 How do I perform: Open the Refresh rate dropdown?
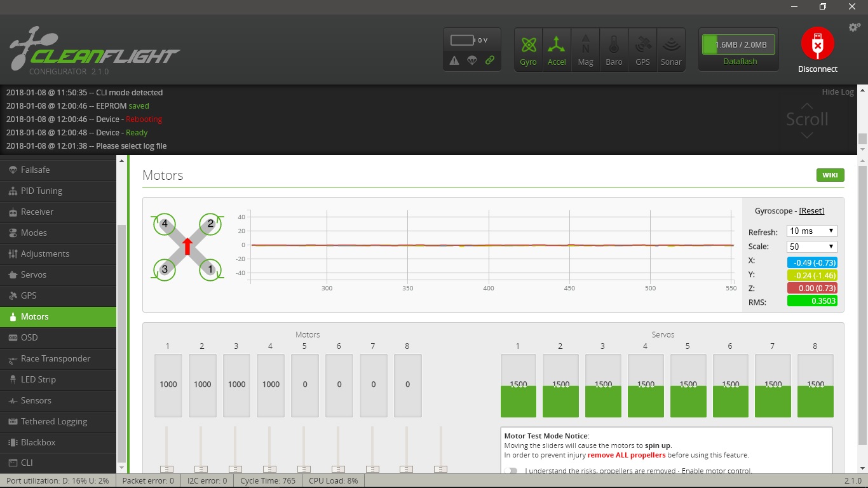(812, 231)
